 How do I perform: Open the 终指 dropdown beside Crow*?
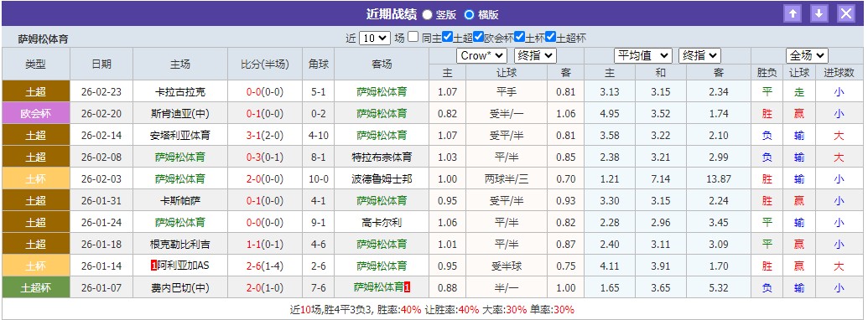[x=535, y=55]
